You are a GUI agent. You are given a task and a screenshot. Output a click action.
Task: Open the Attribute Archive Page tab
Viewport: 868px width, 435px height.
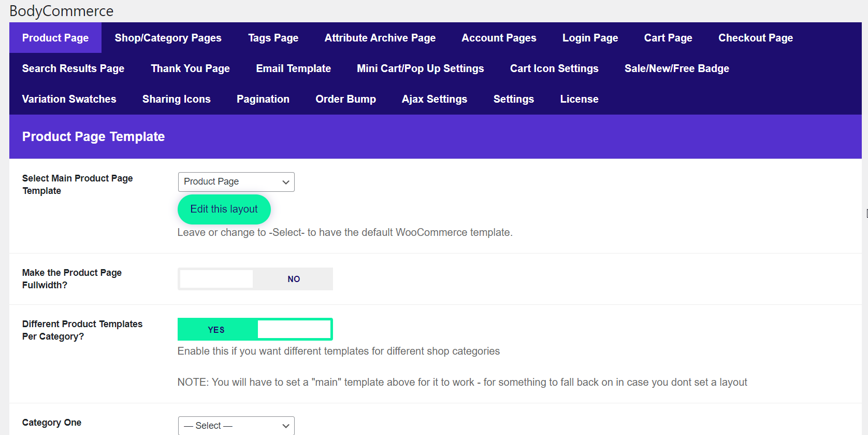tap(380, 38)
